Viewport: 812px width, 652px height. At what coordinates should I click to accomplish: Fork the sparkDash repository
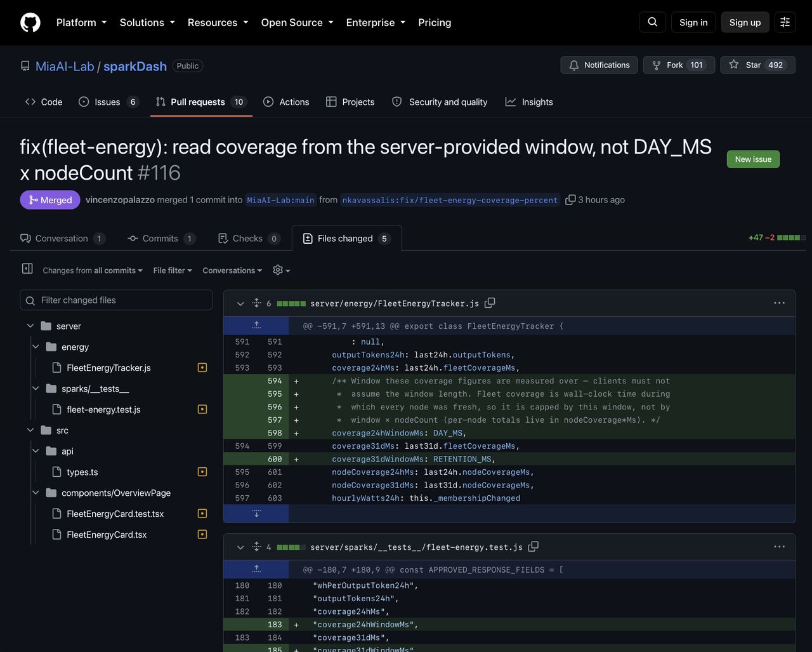pos(679,65)
